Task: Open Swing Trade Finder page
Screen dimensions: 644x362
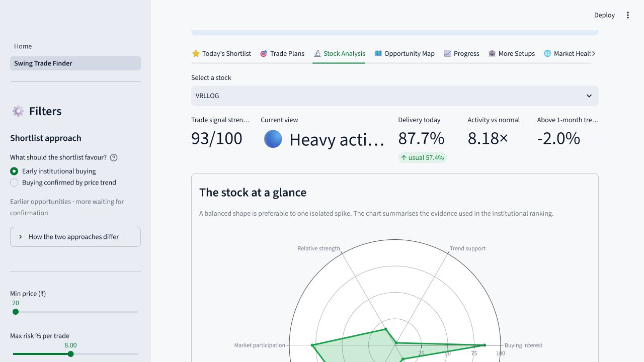Action: 75,63
